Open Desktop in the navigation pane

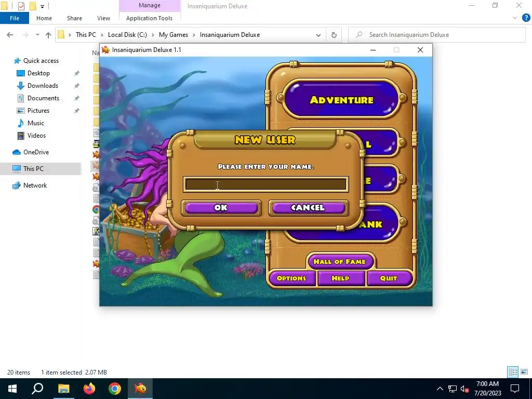coord(38,73)
